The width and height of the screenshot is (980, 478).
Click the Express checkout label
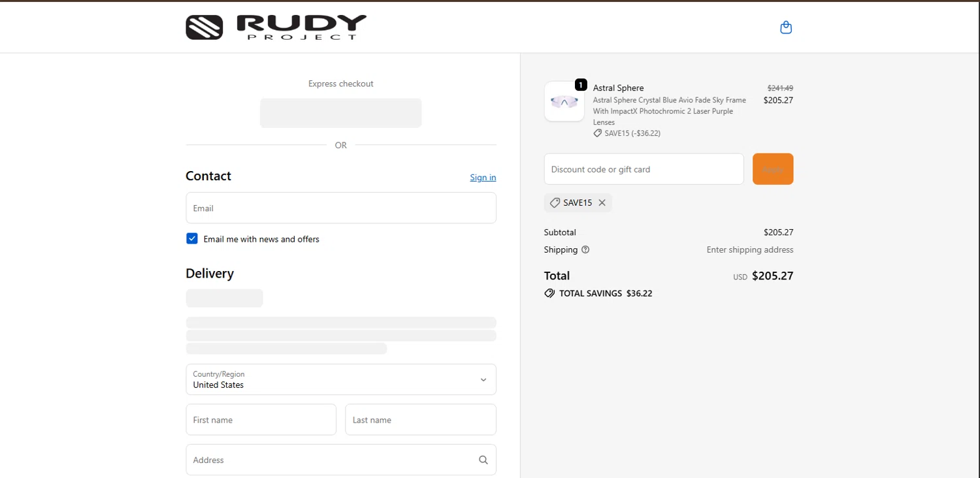point(341,84)
